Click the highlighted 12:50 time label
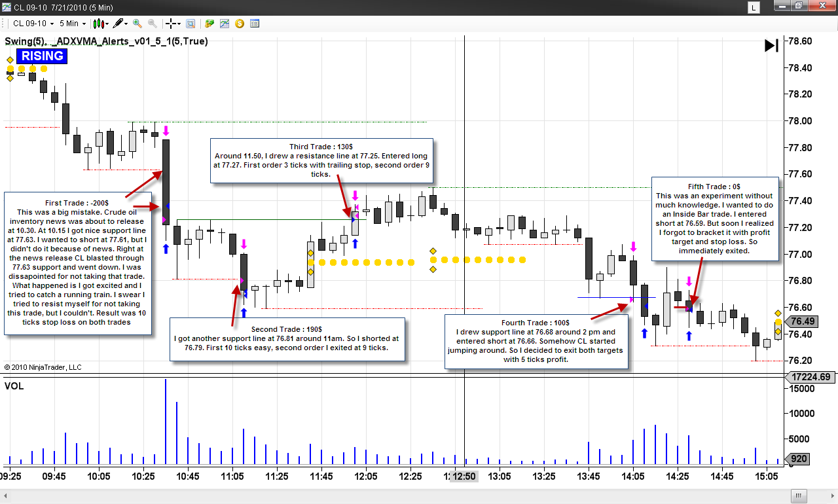838x504 pixels. (464, 477)
